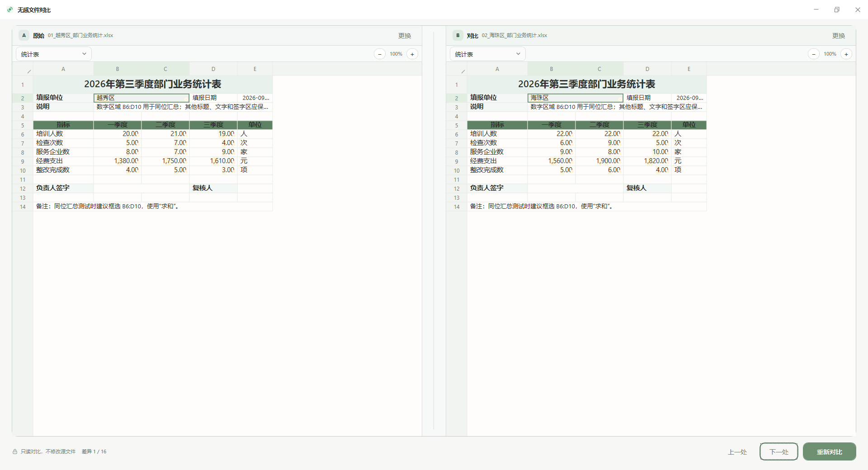Screen dimensions: 868x470
Task: Jump to next difference with 下一处
Action: pos(779,452)
